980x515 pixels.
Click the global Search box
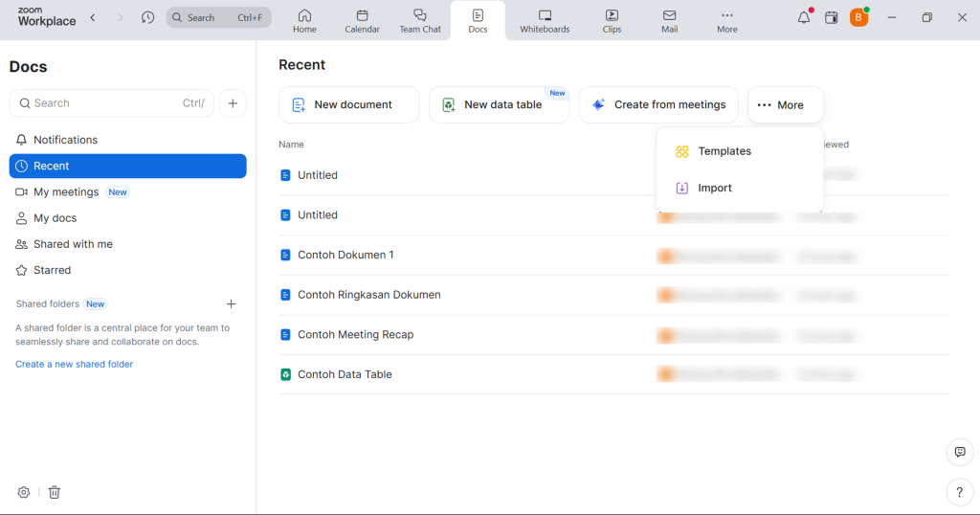tap(219, 17)
